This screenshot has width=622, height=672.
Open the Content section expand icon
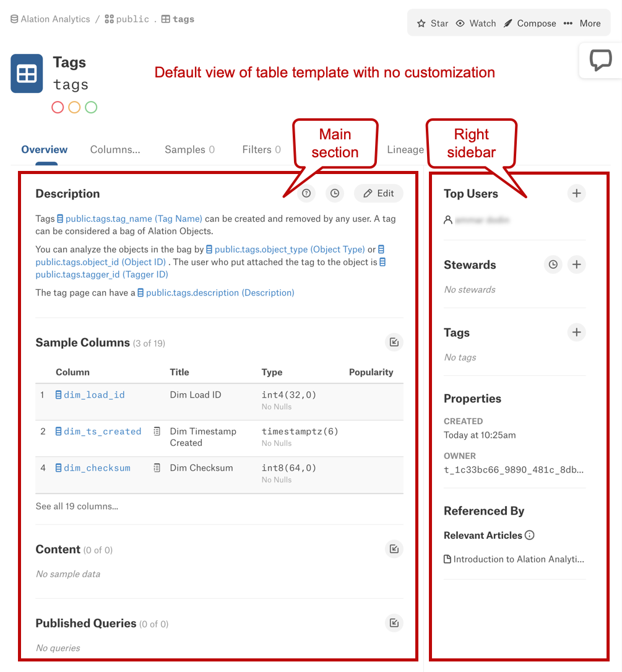[394, 549]
